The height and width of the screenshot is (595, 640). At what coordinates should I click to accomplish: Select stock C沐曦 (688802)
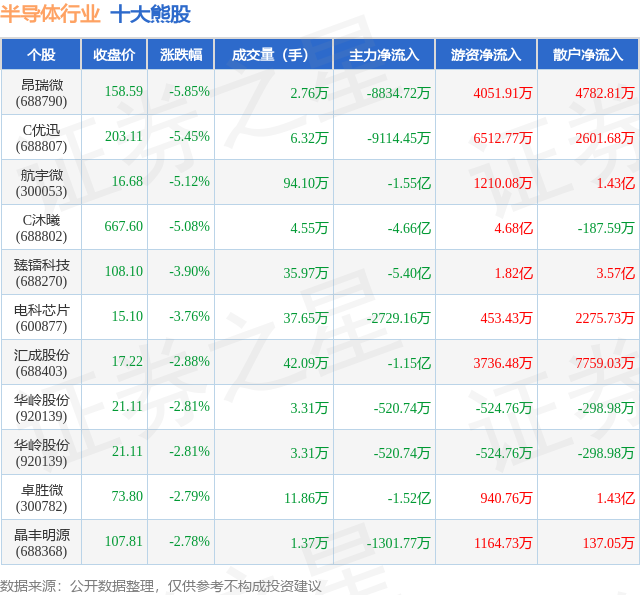click(41, 228)
